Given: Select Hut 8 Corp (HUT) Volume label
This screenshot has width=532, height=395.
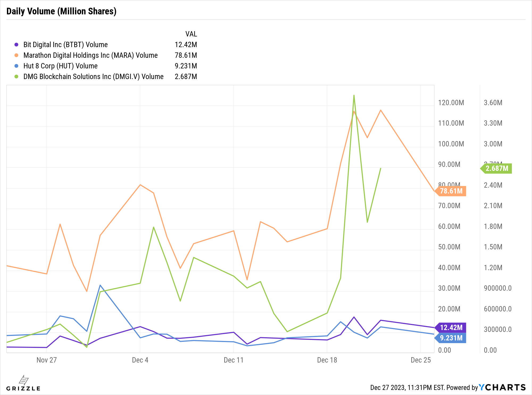Looking at the screenshot, I should click(x=60, y=66).
